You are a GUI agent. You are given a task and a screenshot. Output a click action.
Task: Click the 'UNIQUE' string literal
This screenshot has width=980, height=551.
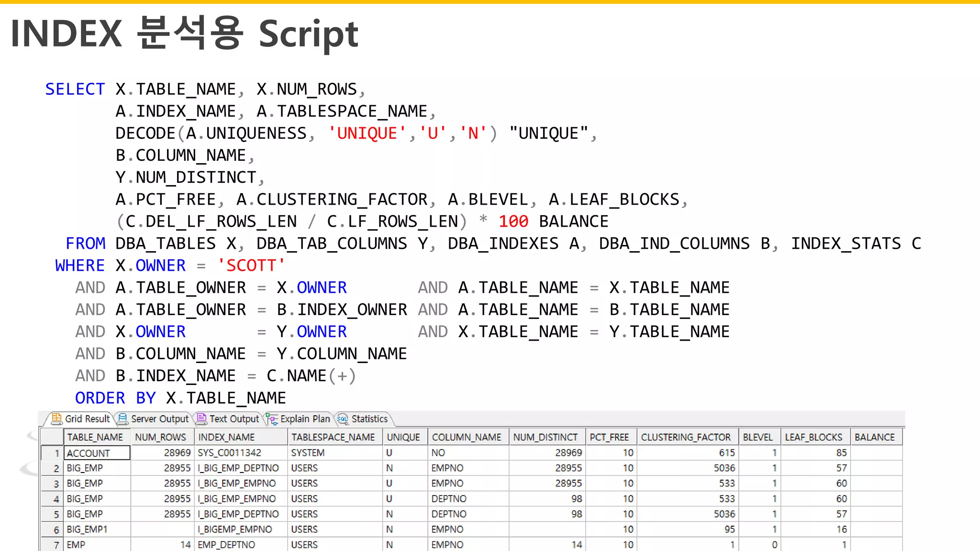(367, 133)
